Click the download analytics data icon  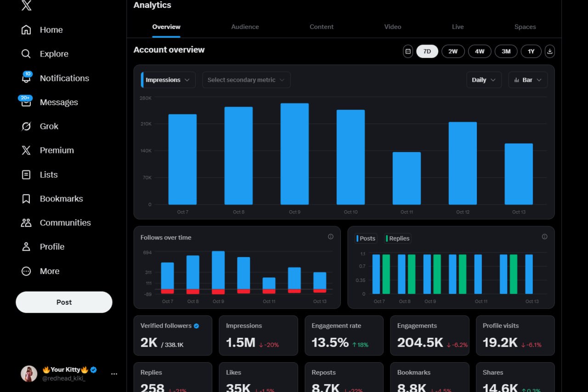(550, 51)
